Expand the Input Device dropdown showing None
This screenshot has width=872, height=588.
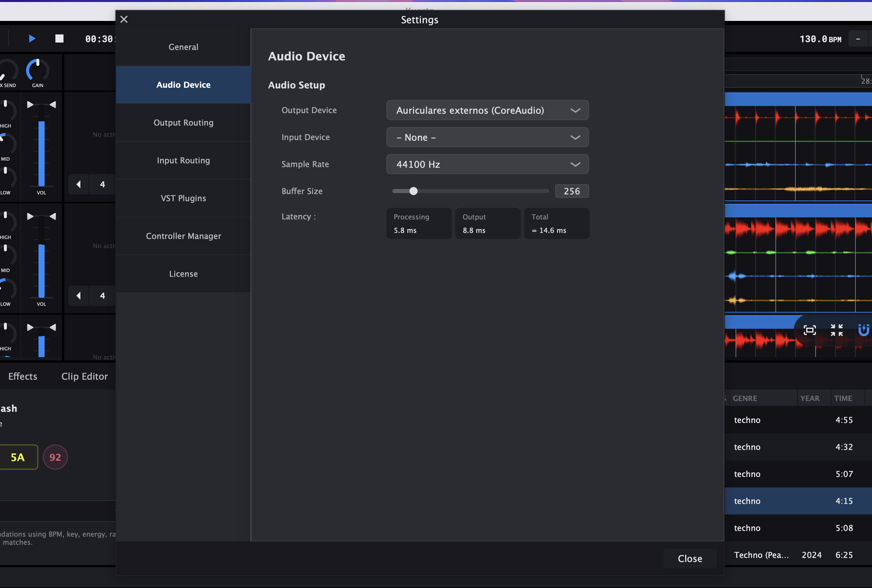click(x=487, y=137)
